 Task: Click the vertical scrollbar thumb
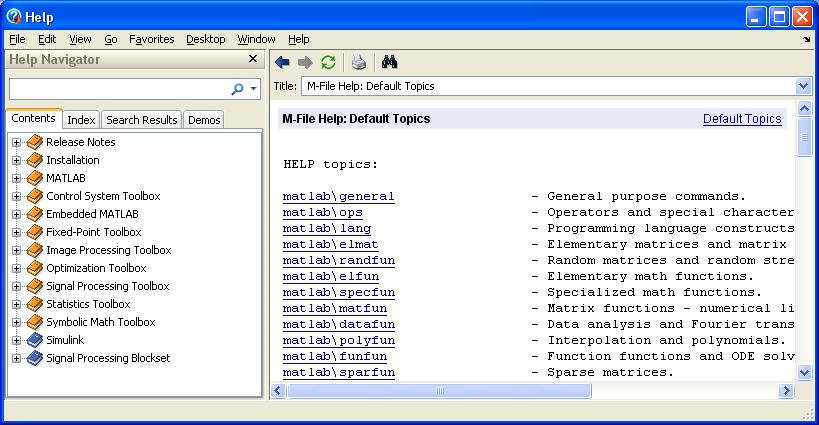coord(804,137)
